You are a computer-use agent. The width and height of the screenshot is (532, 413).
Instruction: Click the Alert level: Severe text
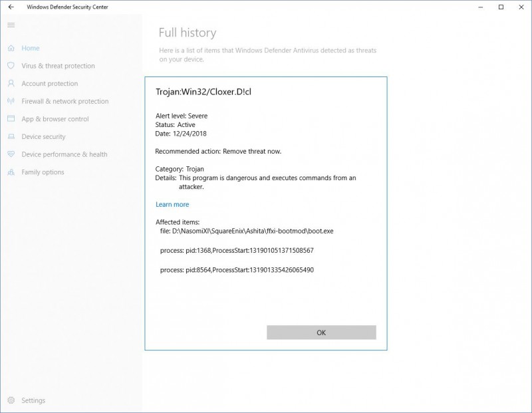click(x=182, y=116)
